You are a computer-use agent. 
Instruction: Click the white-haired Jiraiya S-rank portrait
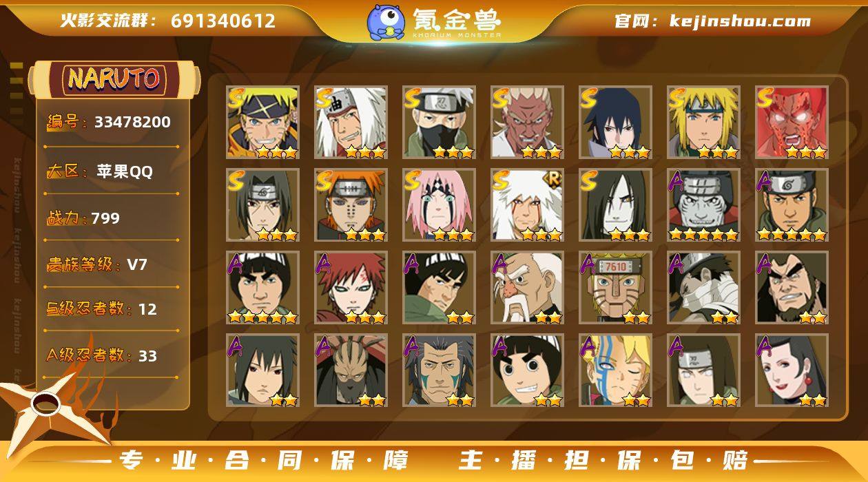(351, 123)
